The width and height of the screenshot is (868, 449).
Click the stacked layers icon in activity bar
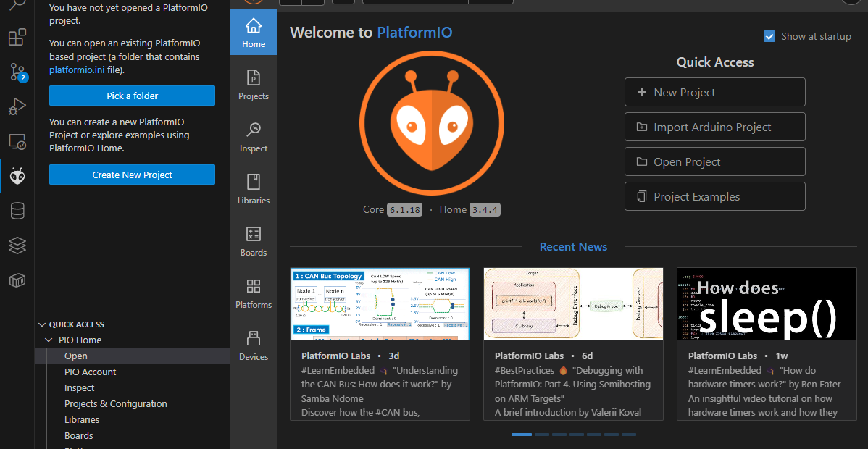(x=17, y=246)
